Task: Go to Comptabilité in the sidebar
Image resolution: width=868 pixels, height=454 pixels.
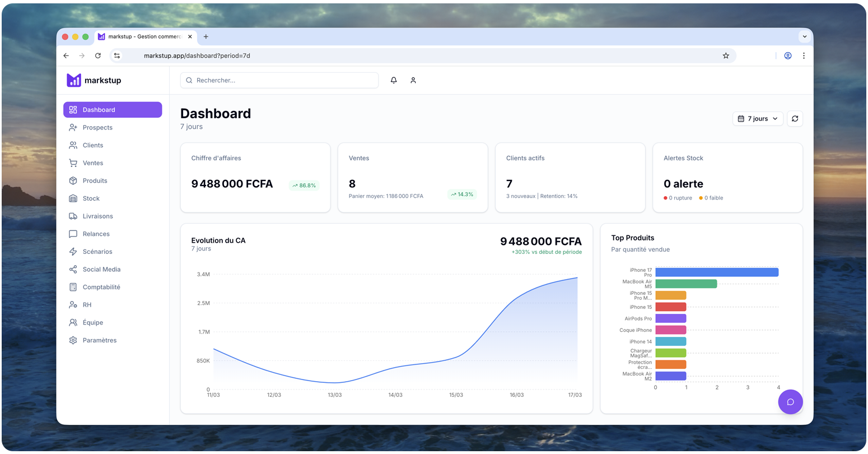Action: (x=101, y=287)
